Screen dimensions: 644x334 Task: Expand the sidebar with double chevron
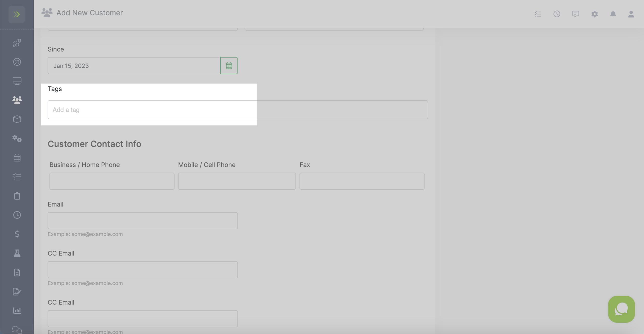(x=17, y=14)
